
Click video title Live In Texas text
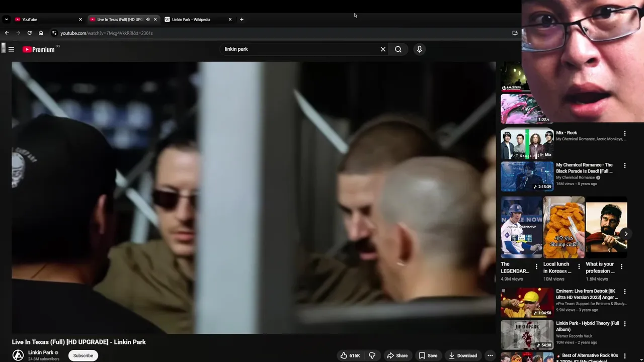click(79, 342)
